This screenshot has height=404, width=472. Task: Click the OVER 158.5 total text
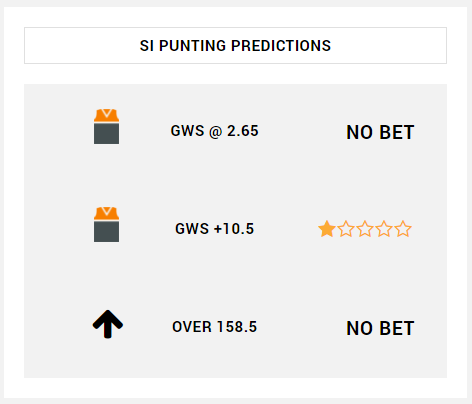[x=215, y=327]
